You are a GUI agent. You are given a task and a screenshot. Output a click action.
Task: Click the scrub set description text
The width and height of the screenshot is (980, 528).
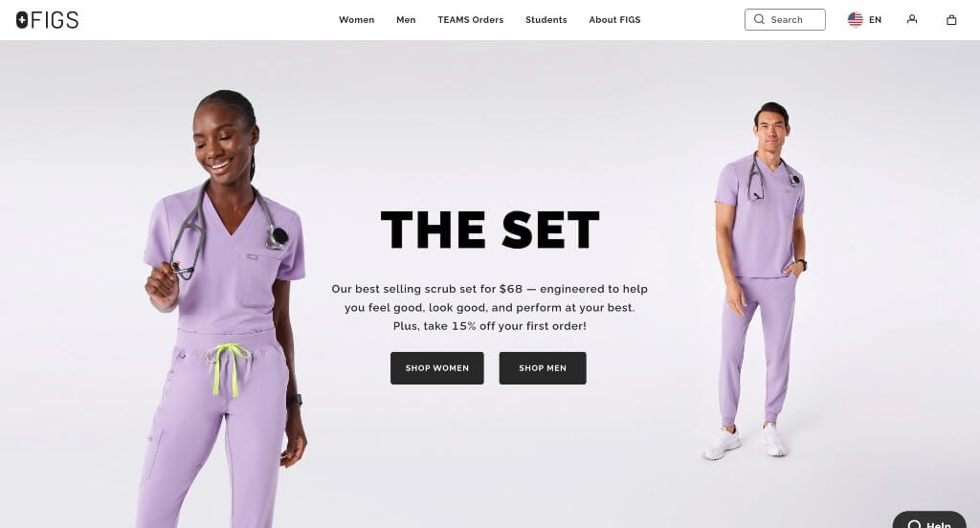(489, 307)
